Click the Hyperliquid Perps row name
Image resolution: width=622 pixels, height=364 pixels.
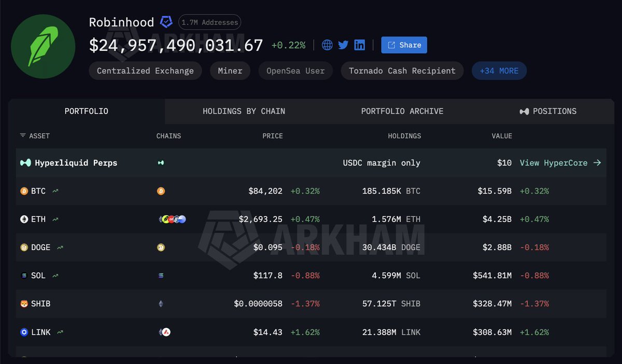(76, 163)
